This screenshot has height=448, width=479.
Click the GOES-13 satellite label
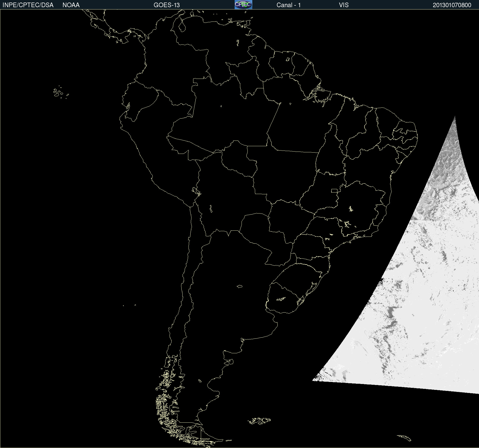coord(167,5)
